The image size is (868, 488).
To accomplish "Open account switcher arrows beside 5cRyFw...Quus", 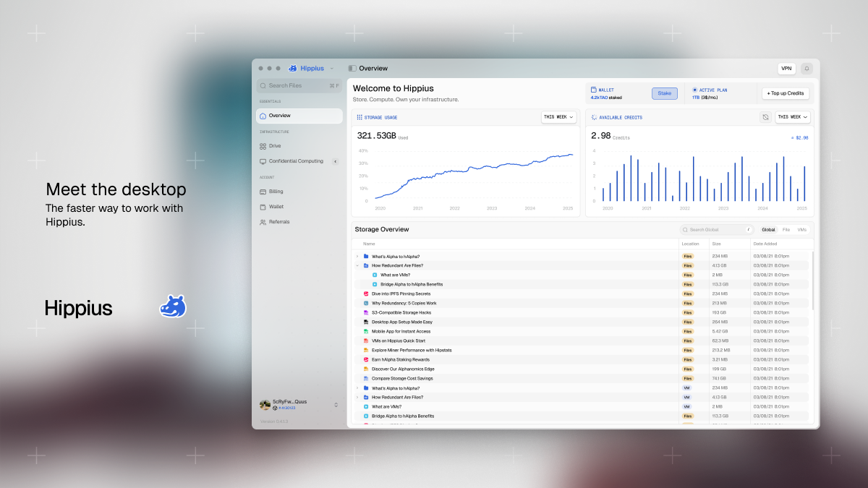I will (x=336, y=405).
